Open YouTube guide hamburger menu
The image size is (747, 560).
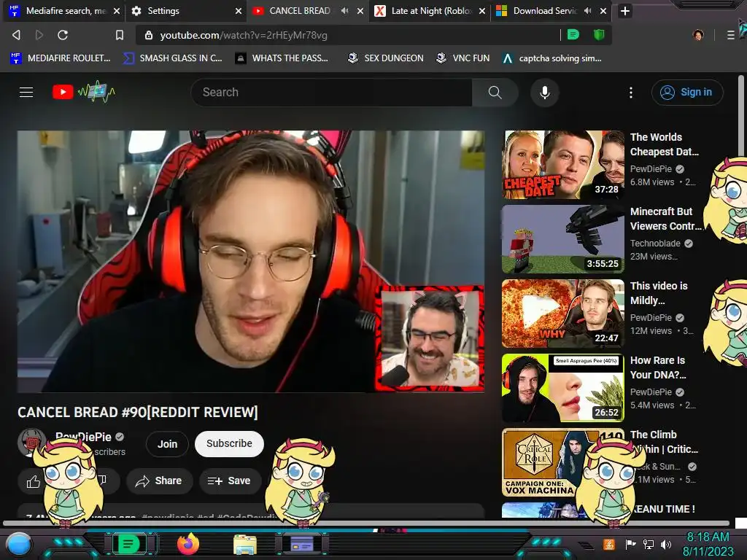26,92
